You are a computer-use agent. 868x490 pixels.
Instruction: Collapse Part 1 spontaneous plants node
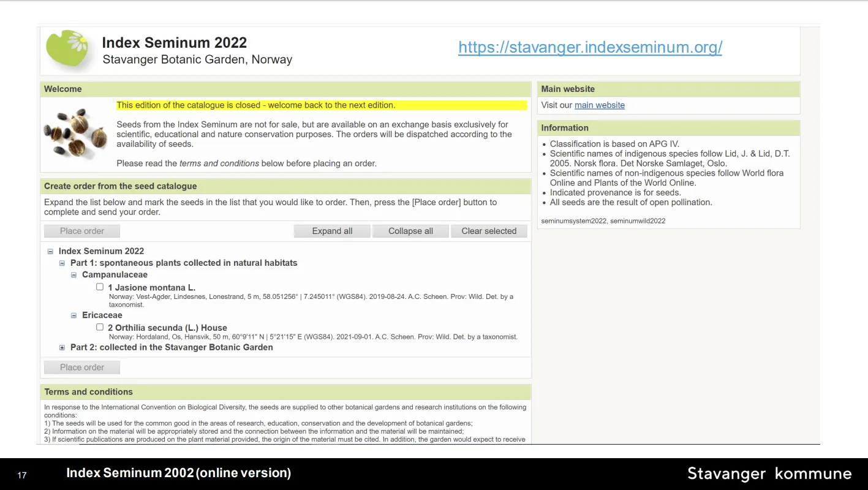click(62, 263)
